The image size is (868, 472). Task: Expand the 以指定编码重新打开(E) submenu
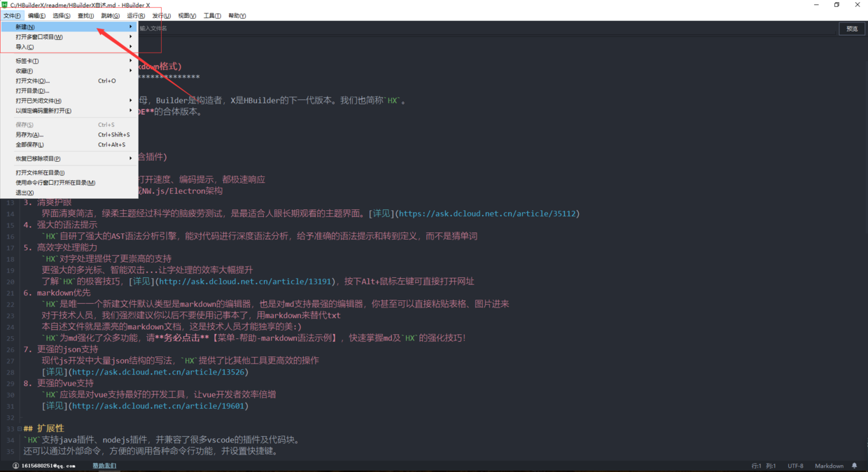69,111
